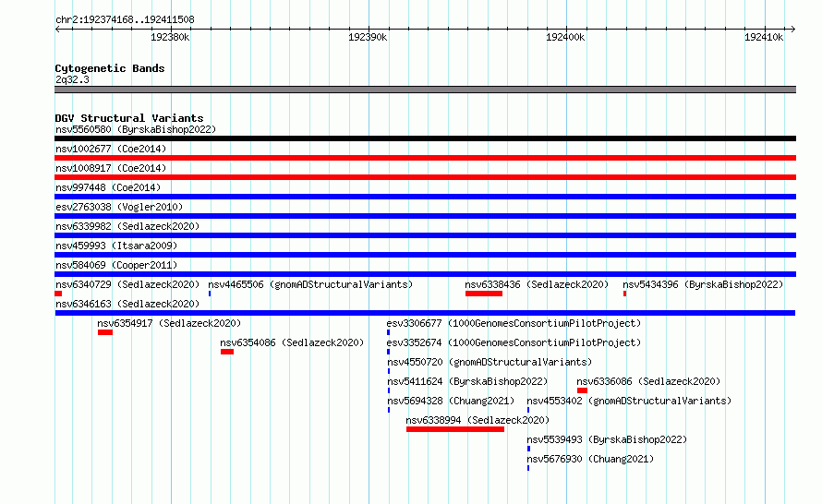The height and width of the screenshot is (504, 822).
Task: Click the 192390k ruler position
Action: click(x=368, y=37)
